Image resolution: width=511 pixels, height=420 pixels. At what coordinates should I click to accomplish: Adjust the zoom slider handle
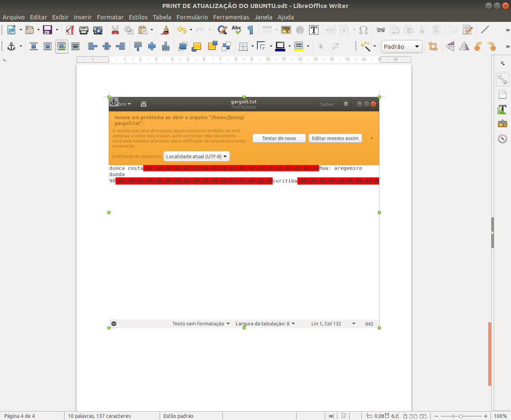461,416
